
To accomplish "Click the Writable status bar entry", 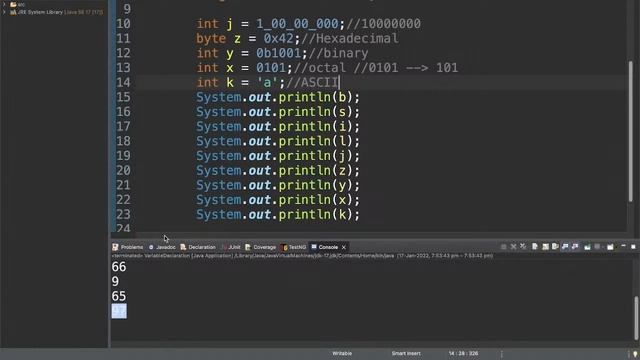I will 342,353.
